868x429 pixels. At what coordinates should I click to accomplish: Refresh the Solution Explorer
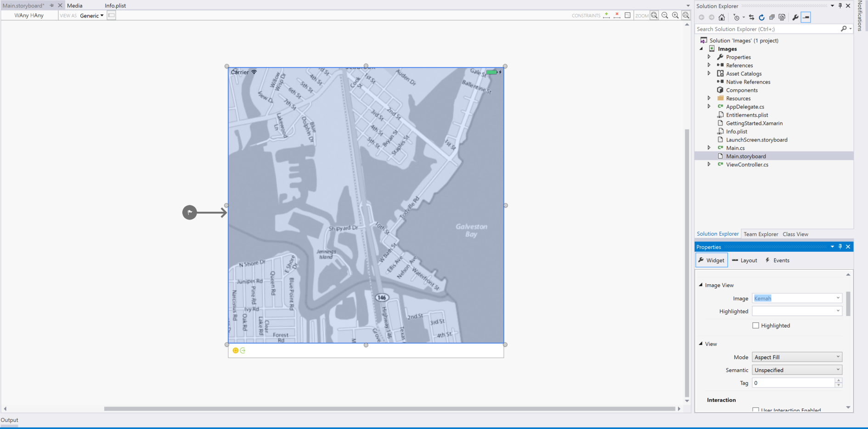point(761,17)
